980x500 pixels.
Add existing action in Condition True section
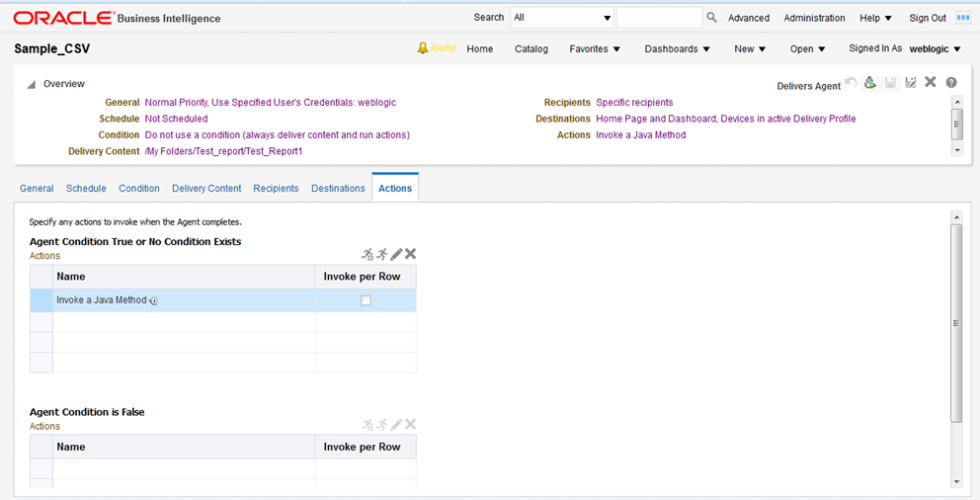(382, 254)
